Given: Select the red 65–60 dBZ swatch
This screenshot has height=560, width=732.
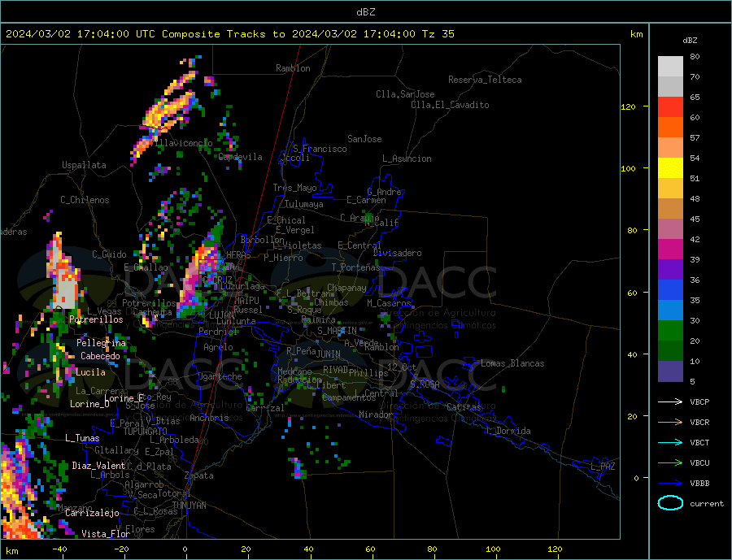Looking at the screenshot, I should 670,106.
